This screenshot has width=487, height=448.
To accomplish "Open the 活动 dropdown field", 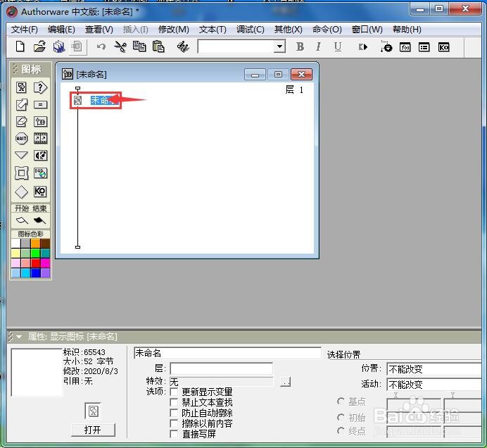I will pyautogui.click(x=434, y=385).
